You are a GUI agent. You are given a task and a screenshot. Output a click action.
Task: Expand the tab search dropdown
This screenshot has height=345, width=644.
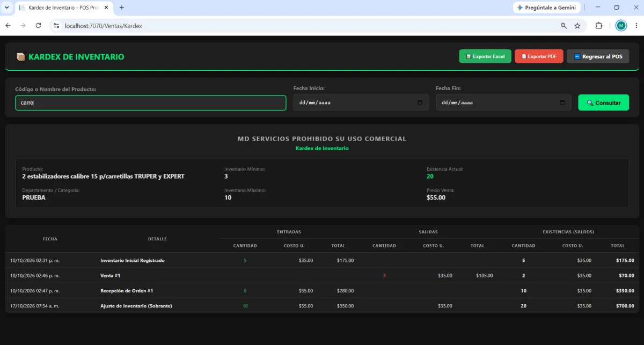click(x=6, y=8)
